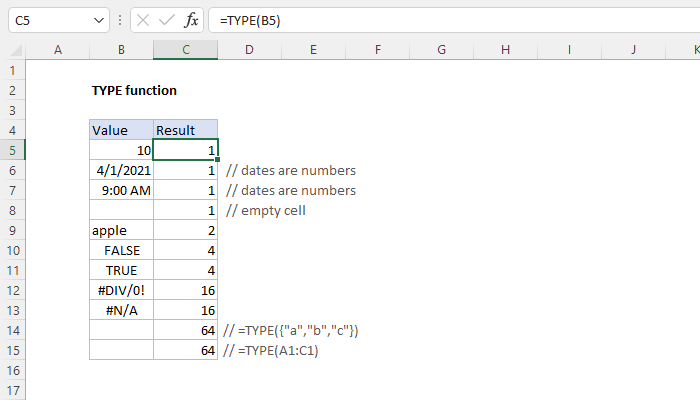This screenshot has width=700, height=400.
Task: Open the Insert Function fx button
Action: [191, 20]
